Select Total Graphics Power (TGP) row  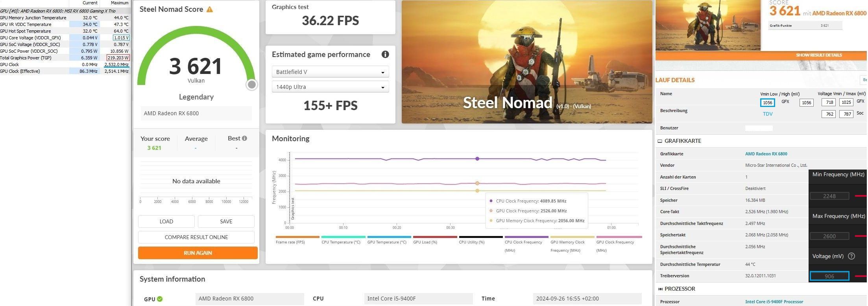[65, 58]
